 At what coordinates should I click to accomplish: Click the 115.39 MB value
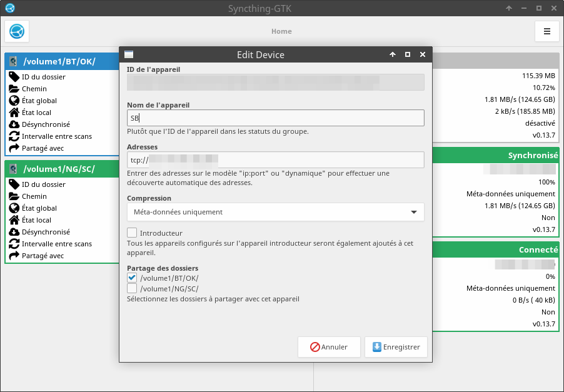pos(538,76)
